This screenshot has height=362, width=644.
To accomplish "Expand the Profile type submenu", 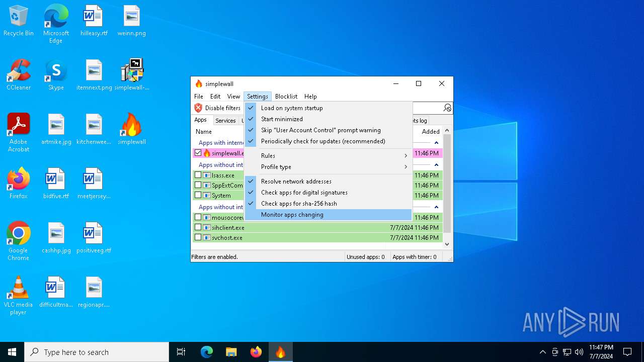I will pos(328,167).
